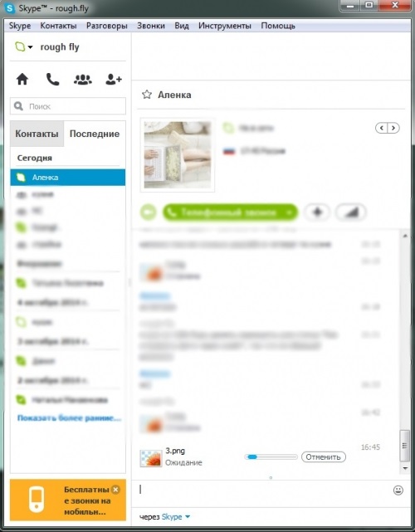This screenshot has width=415, height=532.
Task: Expand the 'через Skype' dropdown
Action: click(x=188, y=517)
